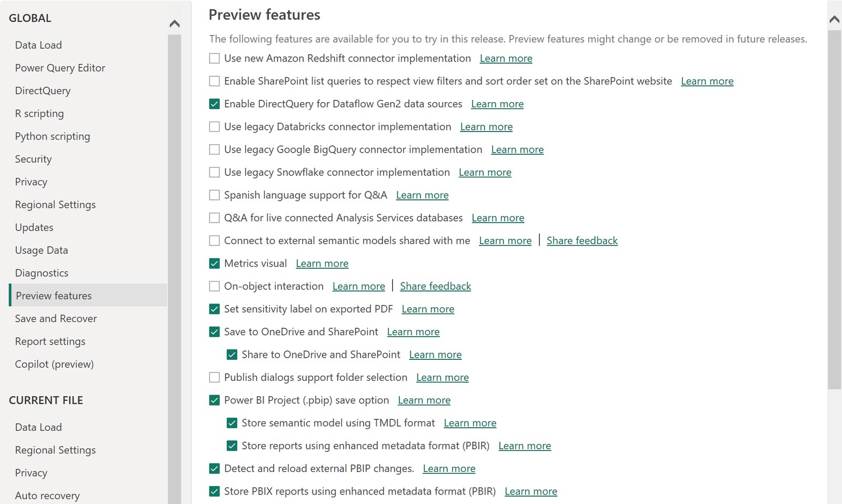Check Publish dialogs support folder selection

tap(214, 377)
